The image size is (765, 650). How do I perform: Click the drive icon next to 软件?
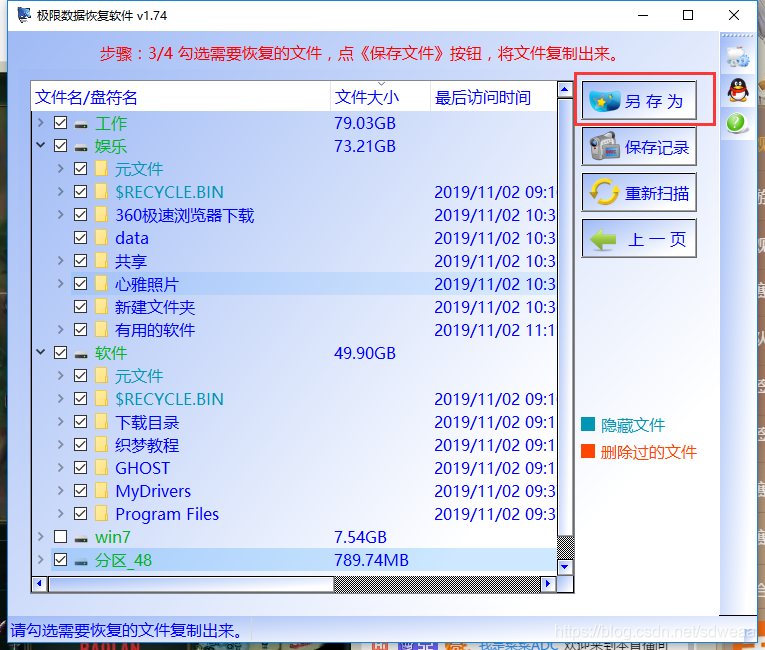(81, 354)
